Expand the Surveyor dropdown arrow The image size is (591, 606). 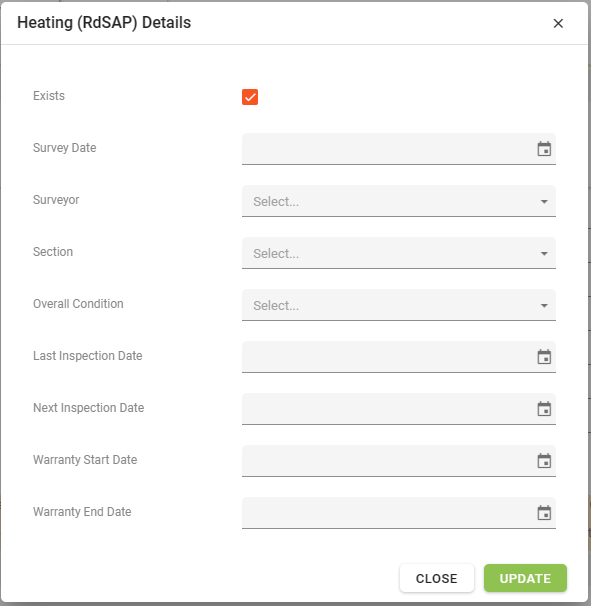544,201
